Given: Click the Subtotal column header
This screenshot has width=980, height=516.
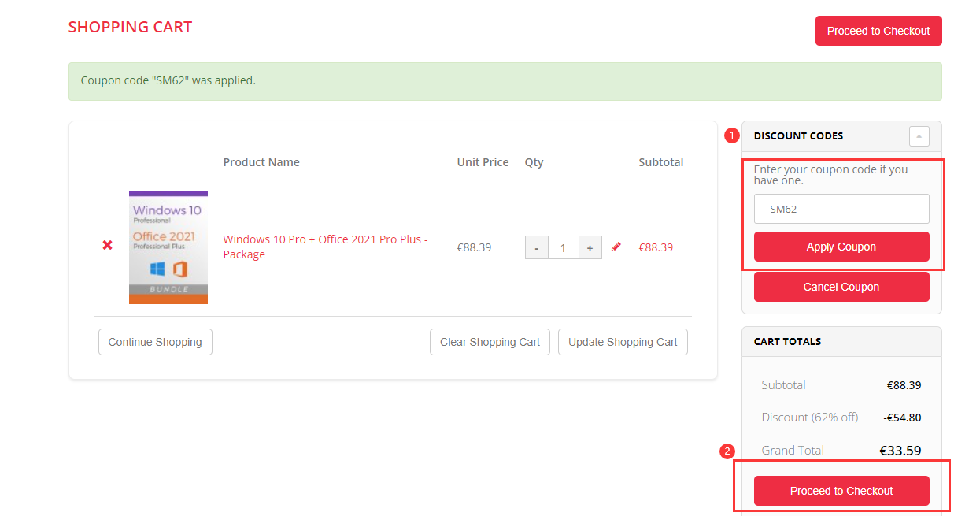Looking at the screenshot, I should [x=661, y=162].
